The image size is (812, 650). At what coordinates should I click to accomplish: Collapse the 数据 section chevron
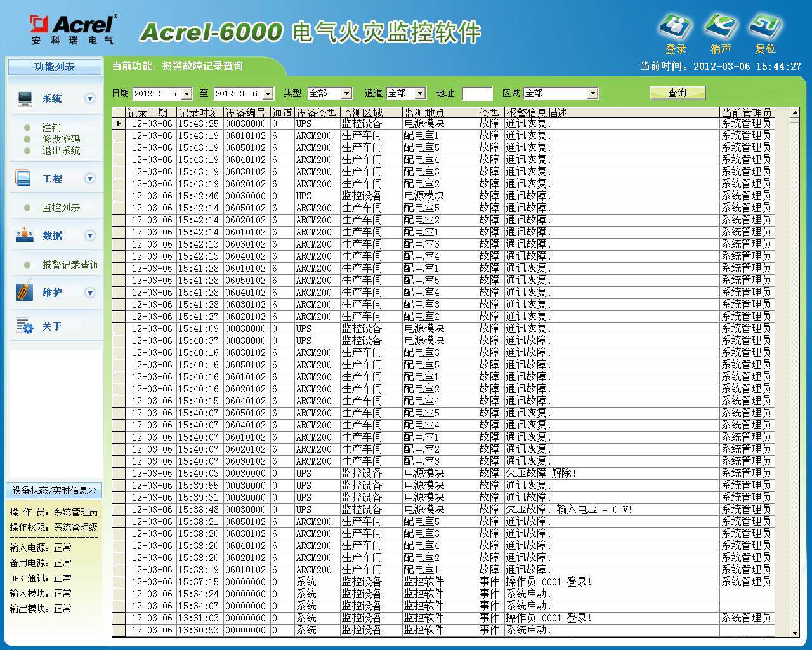pos(90,235)
